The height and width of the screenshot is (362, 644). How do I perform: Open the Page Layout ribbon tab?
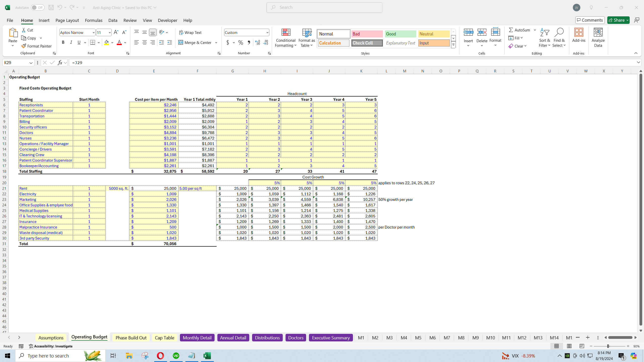tap(67, 20)
